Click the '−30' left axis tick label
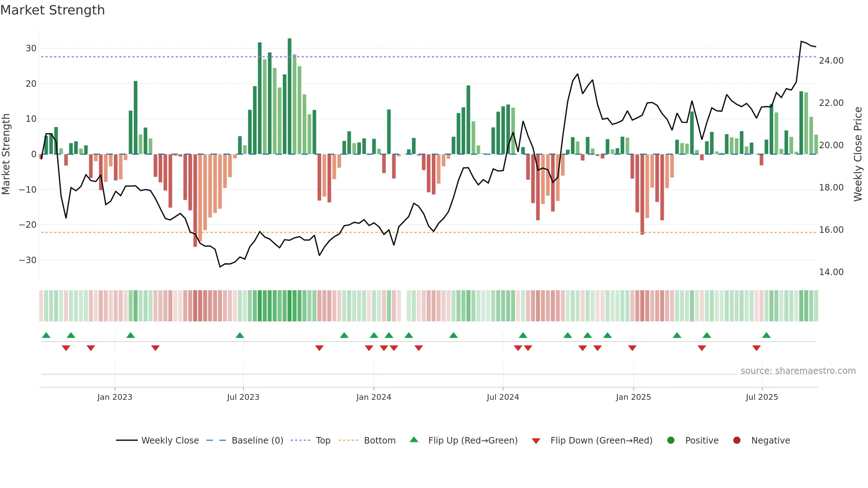The height and width of the screenshot is (488, 868). point(27,260)
